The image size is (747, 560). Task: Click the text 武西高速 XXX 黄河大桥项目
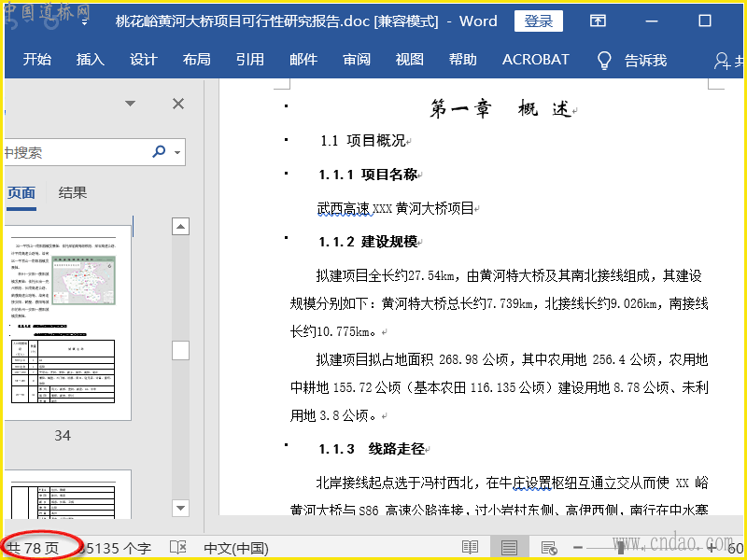[395, 208]
